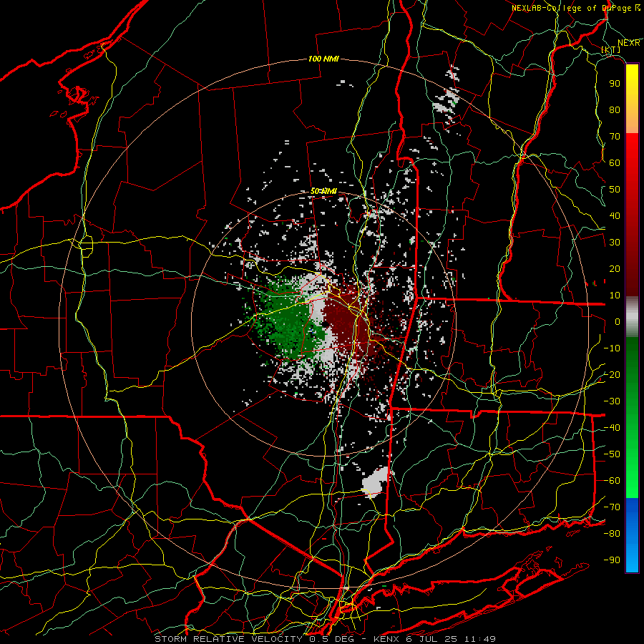Pick the blue segment of the color bar
The height and width of the screenshot is (644, 644).
click(632, 535)
